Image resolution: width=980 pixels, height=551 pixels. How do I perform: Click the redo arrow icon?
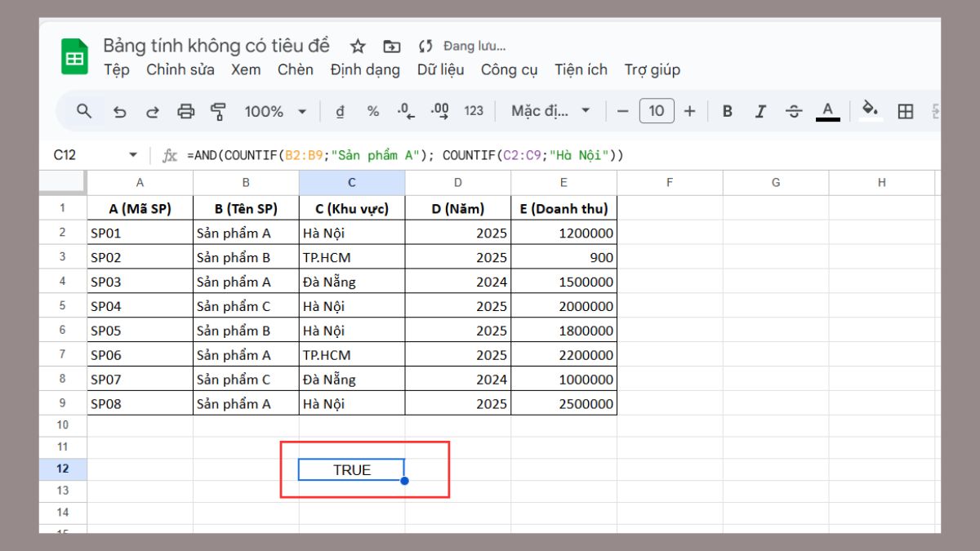(x=153, y=112)
